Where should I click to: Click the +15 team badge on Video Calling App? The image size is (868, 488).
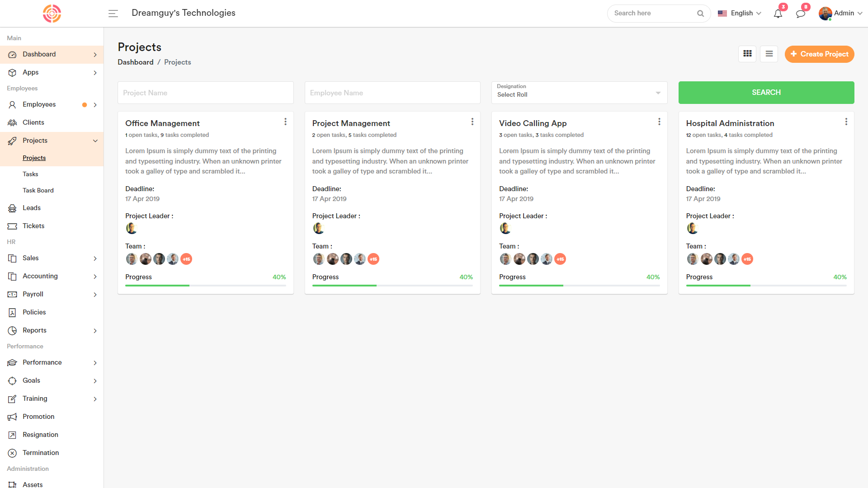coord(560,259)
